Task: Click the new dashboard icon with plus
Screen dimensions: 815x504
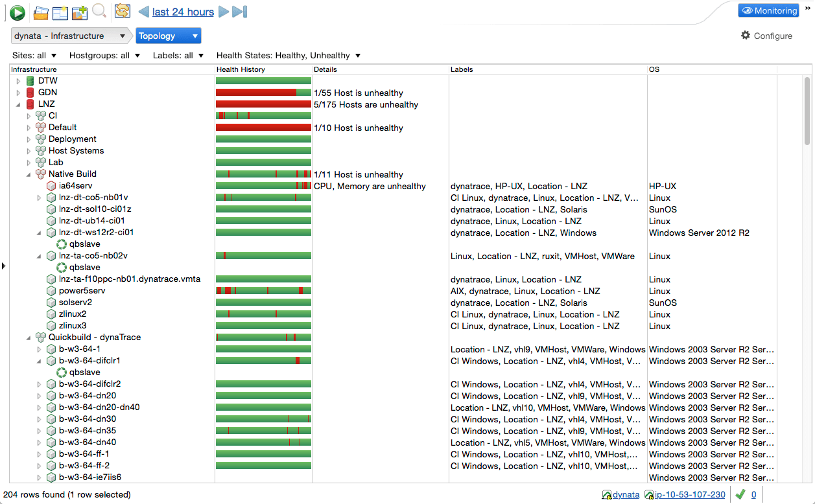Action: pyautogui.click(x=80, y=12)
